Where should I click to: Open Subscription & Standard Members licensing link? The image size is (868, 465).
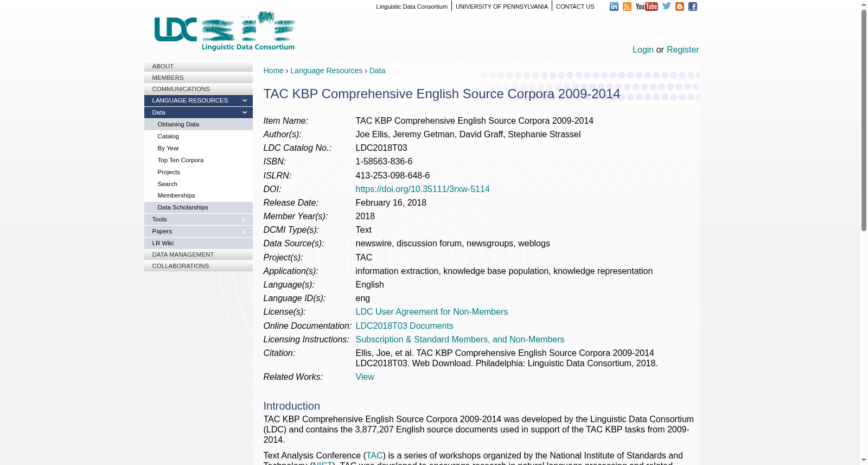pos(460,340)
